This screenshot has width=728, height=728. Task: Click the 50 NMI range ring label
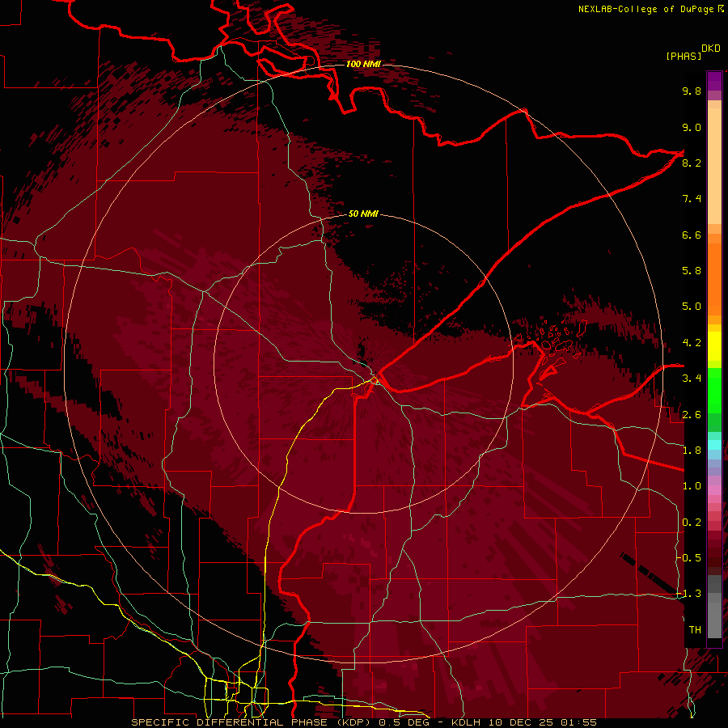tap(363, 214)
